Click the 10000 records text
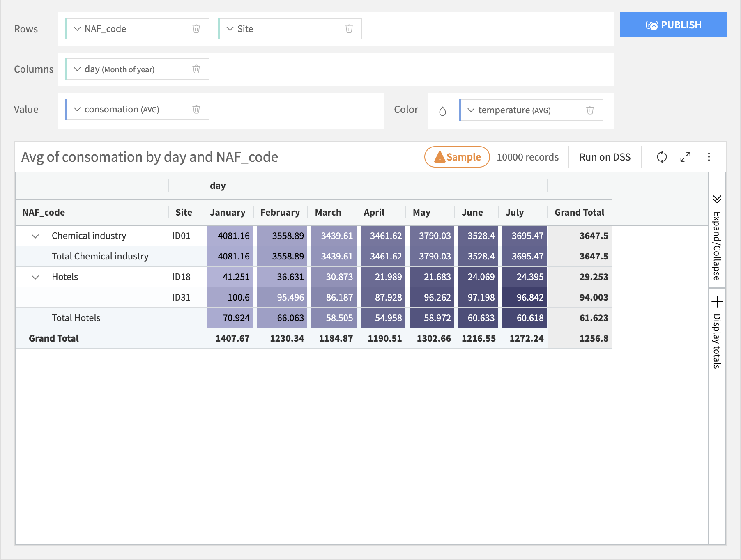 [x=527, y=157]
